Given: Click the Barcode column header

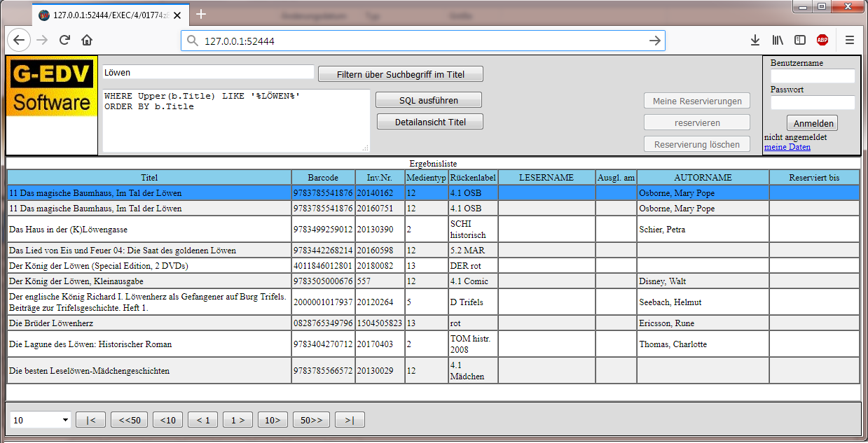Looking at the screenshot, I should pyautogui.click(x=323, y=178).
